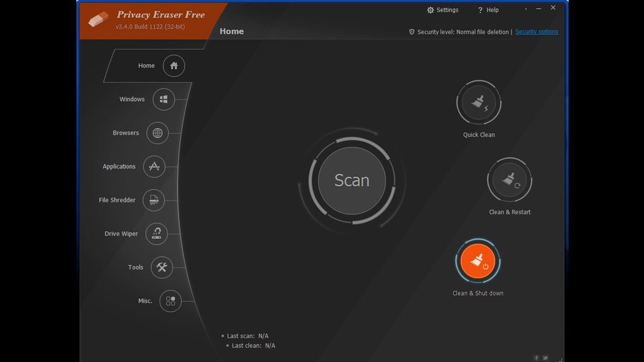Image resolution: width=644 pixels, height=362 pixels.
Task: Open the Windows logo icon section
Action: pyautogui.click(x=164, y=99)
